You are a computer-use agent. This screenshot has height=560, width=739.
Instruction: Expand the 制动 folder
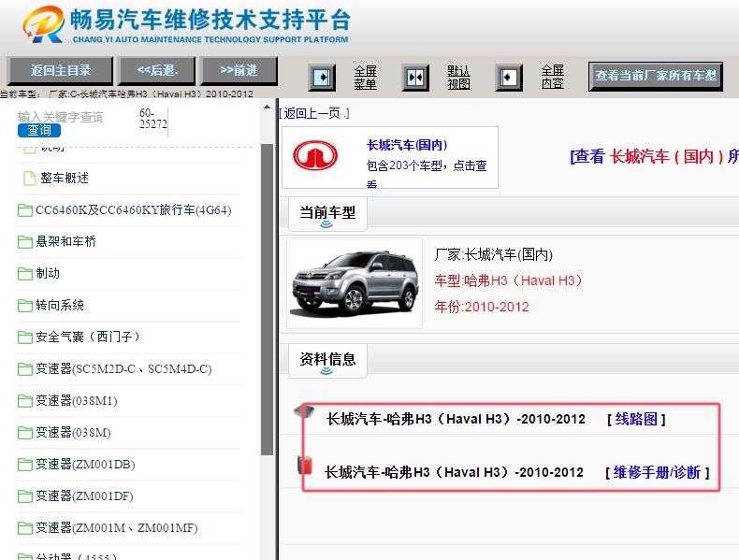tap(48, 274)
